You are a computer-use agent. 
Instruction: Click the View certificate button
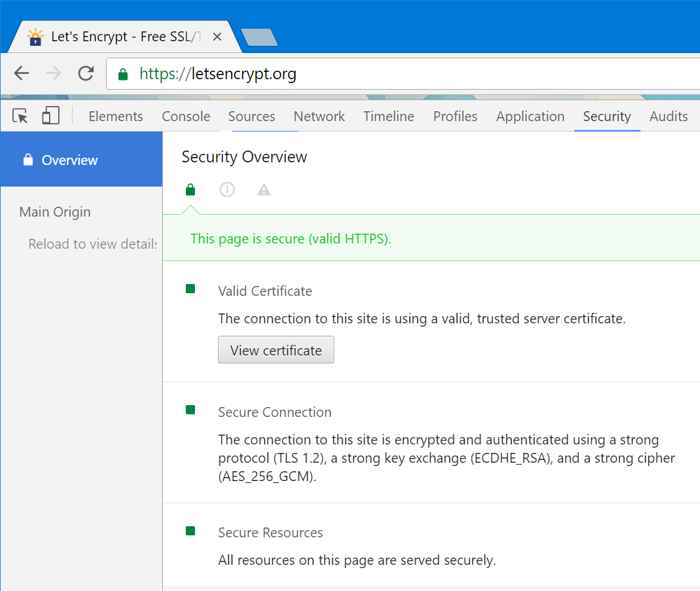pyautogui.click(x=275, y=350)
